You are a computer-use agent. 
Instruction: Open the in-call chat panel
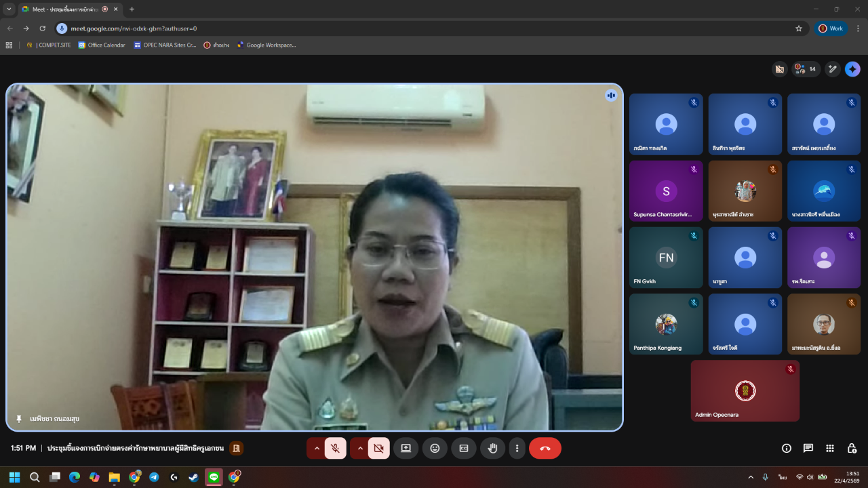point(808,448)
